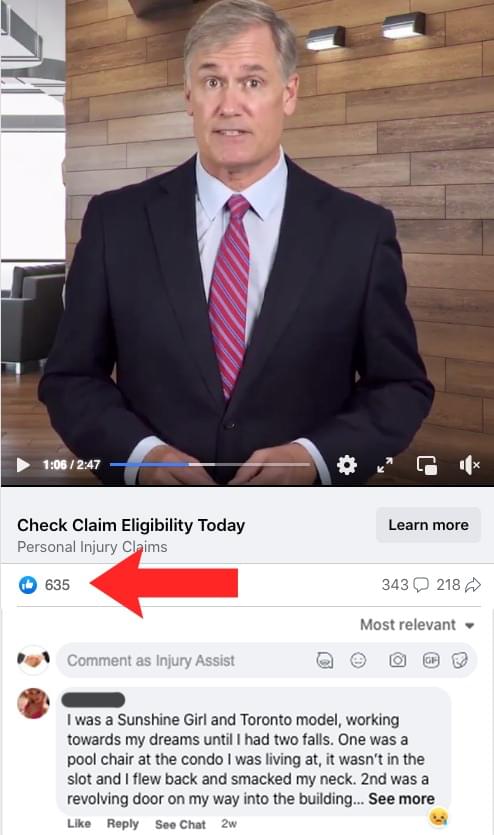Reply to the commenter
494x835 pixels.
tap(122, 823)
